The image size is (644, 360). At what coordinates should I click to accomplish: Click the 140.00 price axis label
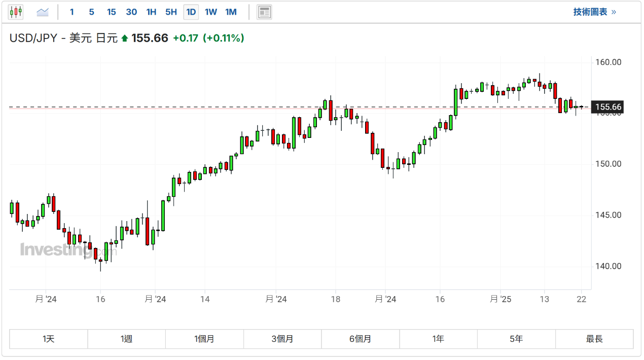(608, 266)
